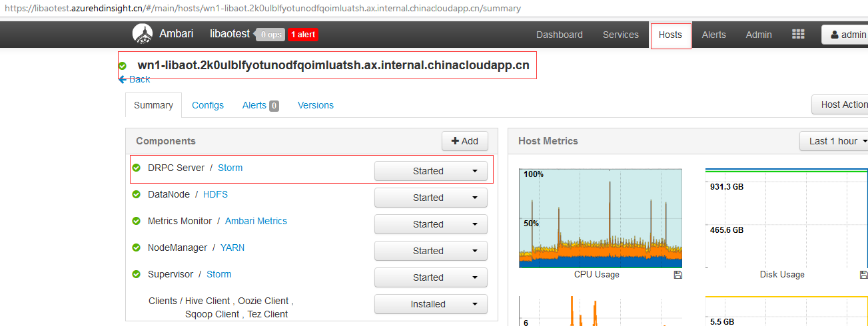Click the red 1 alert badge
The width and height of the screenshot is (868, 326).
click(x=302, y=35)
